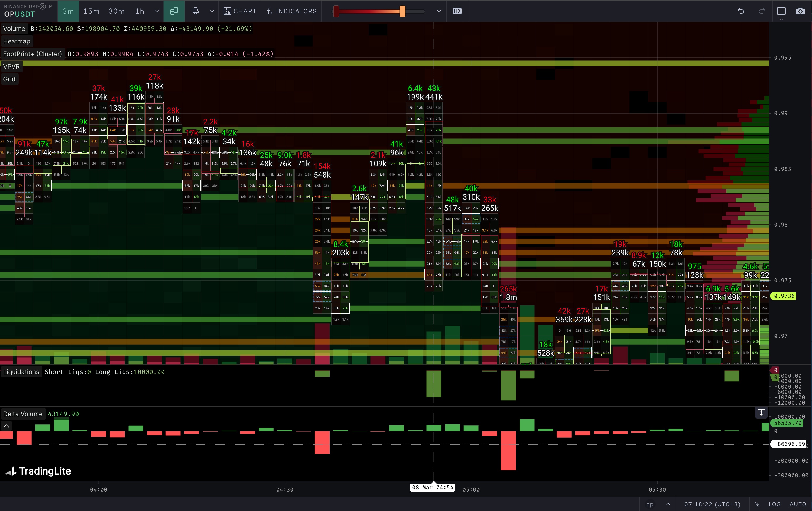Image resolution: width=812 pixels, height=511 pixels.
Task: Expand the heatmap slider options dropdown
Action: tap(439, 11)
